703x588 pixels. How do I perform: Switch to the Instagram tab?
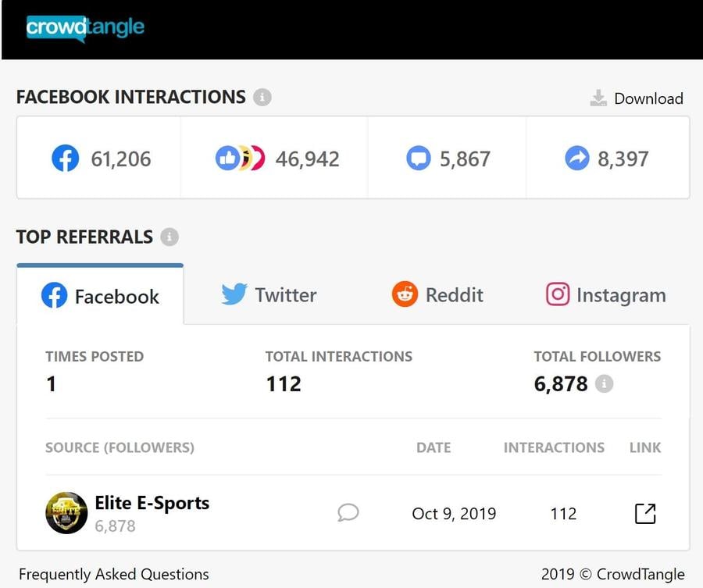coord(605,295)
